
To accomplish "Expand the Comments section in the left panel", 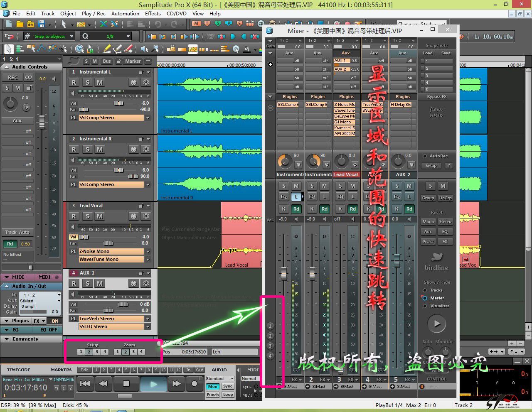I will [x=7, y=339].
